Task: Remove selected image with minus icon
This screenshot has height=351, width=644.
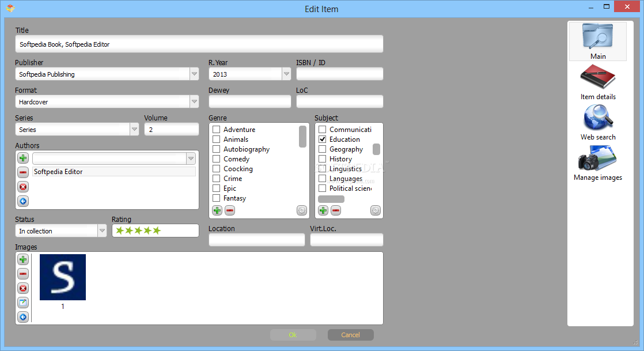Action: tap(23, 274)
